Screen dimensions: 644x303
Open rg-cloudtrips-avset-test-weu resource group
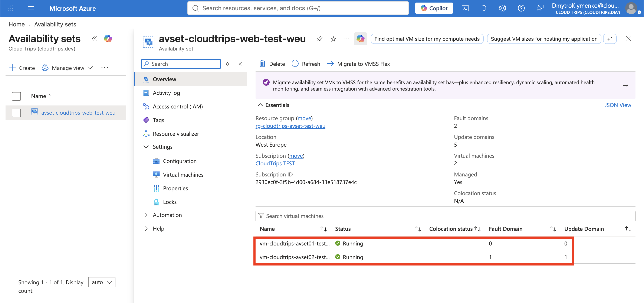(x=290, y=126)
